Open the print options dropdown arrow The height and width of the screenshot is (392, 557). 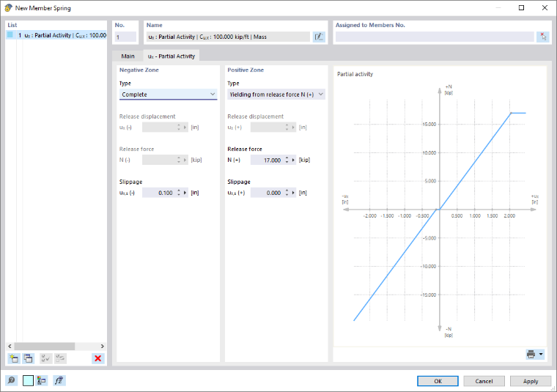coord(541,354)
